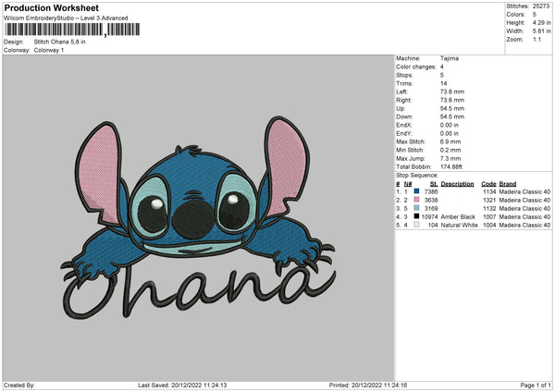The height and width of the screenshot is (392, 555).
Task: Click 'Wilcom EmbroideryStudio – Level 3 Advanced' text
Action: click(x=66, y=18)
